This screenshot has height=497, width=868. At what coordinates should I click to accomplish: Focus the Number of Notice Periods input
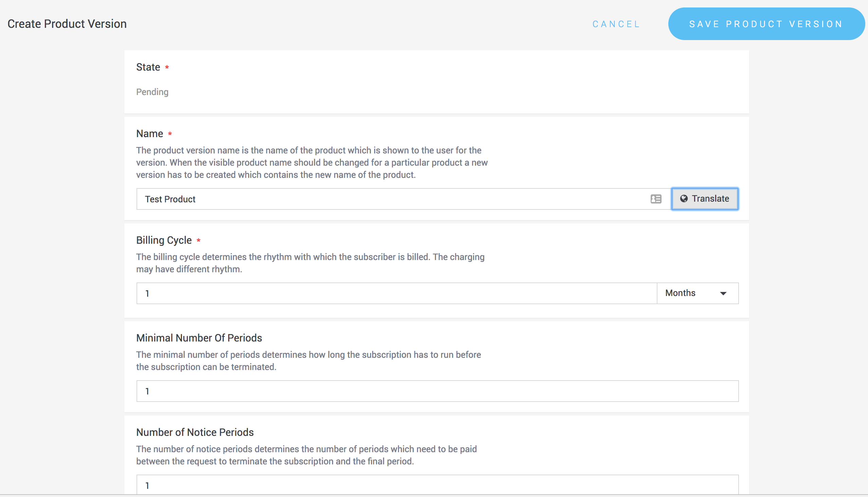(437, 485)
